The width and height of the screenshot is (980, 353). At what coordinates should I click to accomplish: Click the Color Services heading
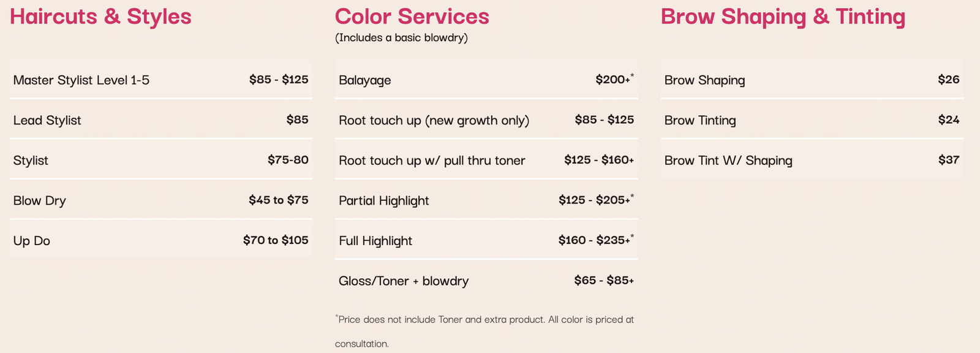pyautogui.click(x=412, y=17)
